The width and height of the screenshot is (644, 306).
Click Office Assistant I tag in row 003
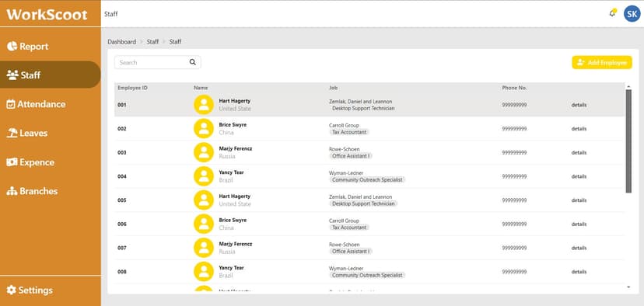(351, 156)
